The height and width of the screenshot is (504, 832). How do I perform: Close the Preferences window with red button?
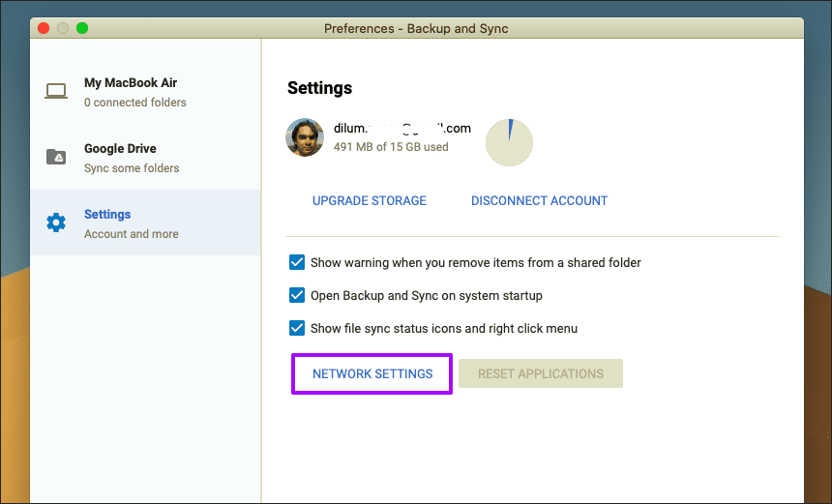(x=44, y=28)
